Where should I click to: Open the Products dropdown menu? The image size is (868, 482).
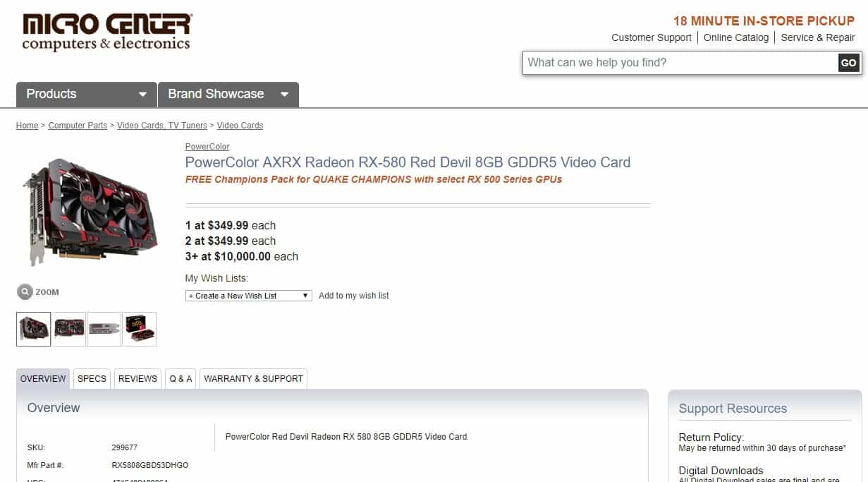(x=87, y=95)
